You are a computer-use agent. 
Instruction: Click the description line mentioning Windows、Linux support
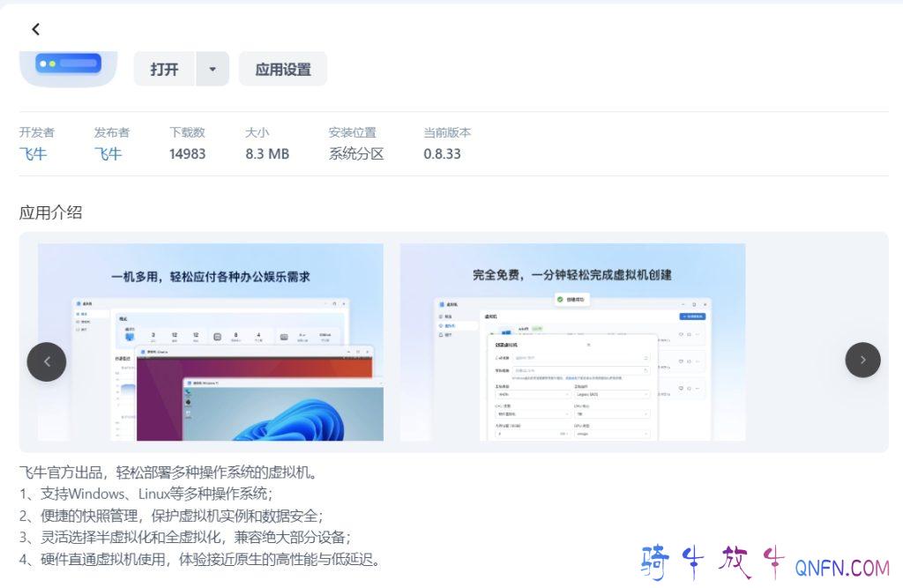coord(146,494)
